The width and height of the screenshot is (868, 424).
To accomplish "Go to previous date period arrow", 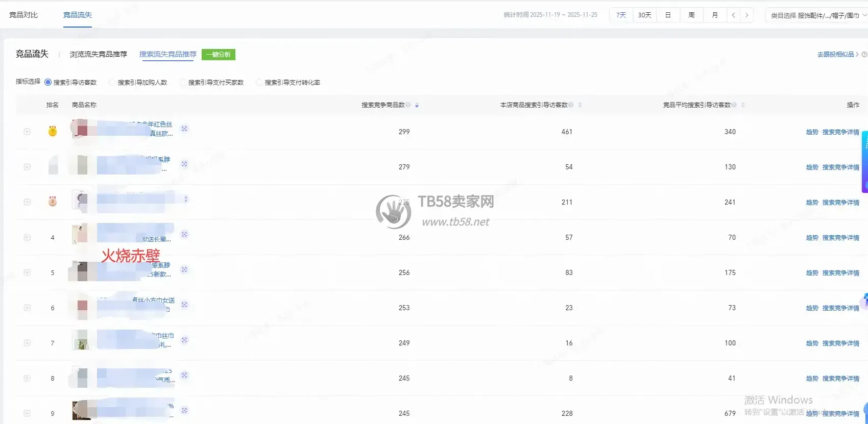I will (733, 15).
